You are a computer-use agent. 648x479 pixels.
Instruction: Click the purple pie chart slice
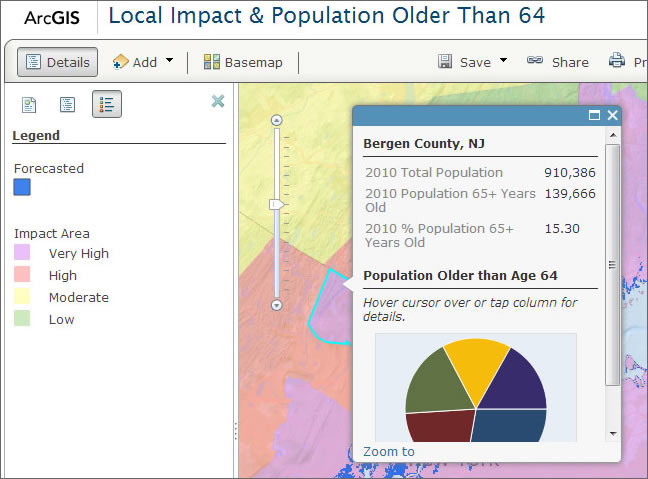click(517, 382)
